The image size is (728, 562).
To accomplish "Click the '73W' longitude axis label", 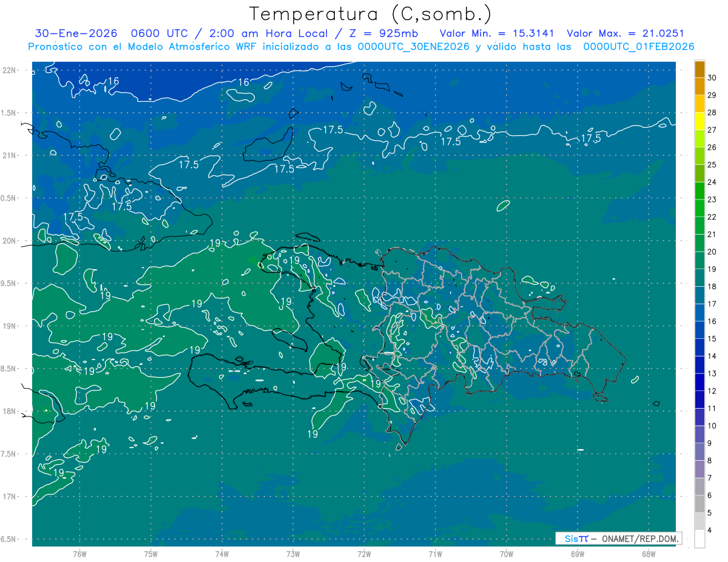I will (293, 554).
